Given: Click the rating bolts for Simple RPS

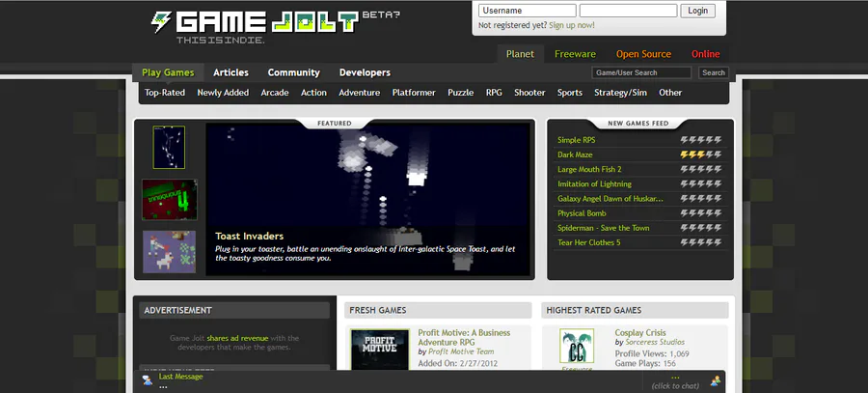Looking at the screenshot, I should point(701,140).
